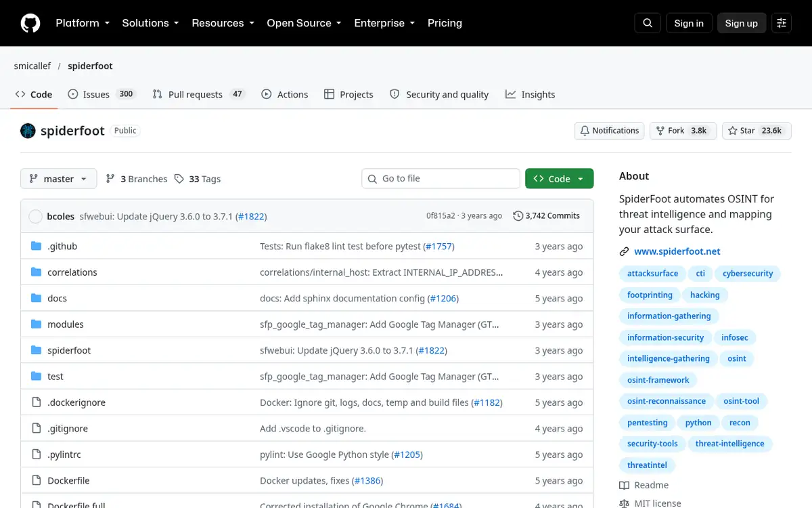Image resolution: width=812 pixels, height=508 pixels.
Task: Open the search magnifier icon
Action: pyautogui.click(x=648, y=23)
